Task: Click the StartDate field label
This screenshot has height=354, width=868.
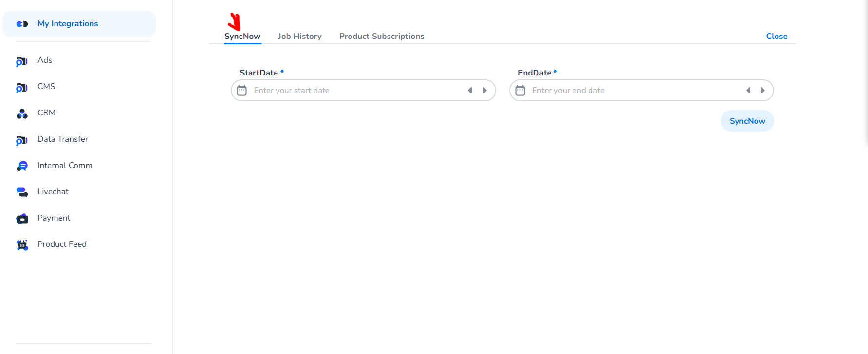Action: (x=259, y=73)
